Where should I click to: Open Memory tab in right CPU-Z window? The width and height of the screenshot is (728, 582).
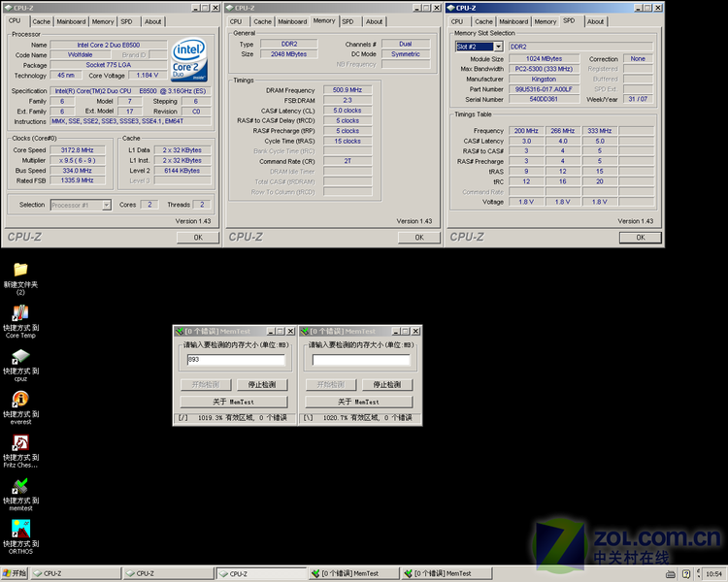coord(546,21)
